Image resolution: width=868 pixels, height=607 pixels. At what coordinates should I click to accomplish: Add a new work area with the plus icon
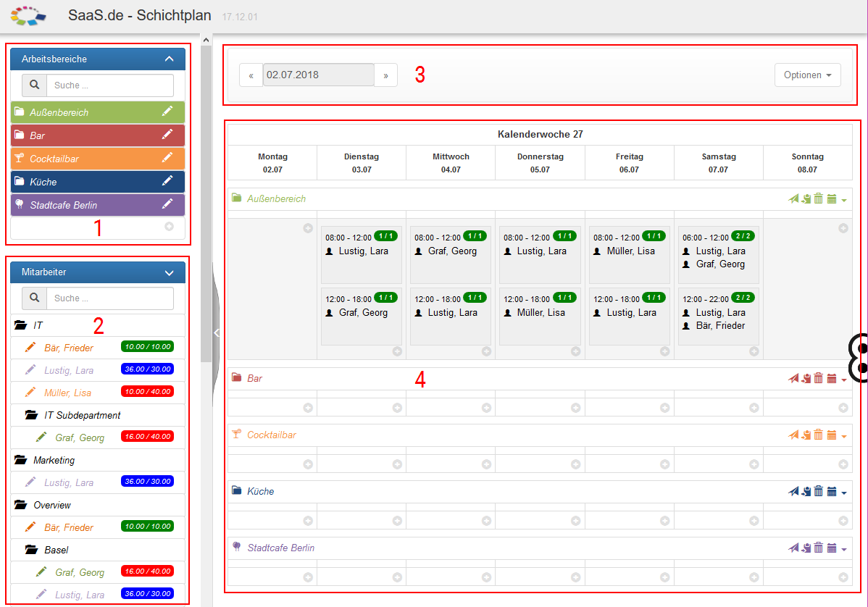(170, 226)
